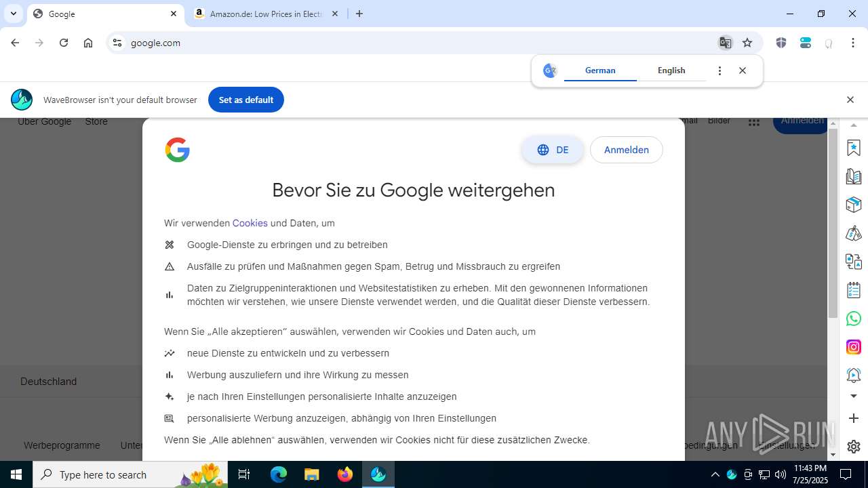The image size is (868, 488).
Task: Open sidebar settings gear
Action: point(854,447)
